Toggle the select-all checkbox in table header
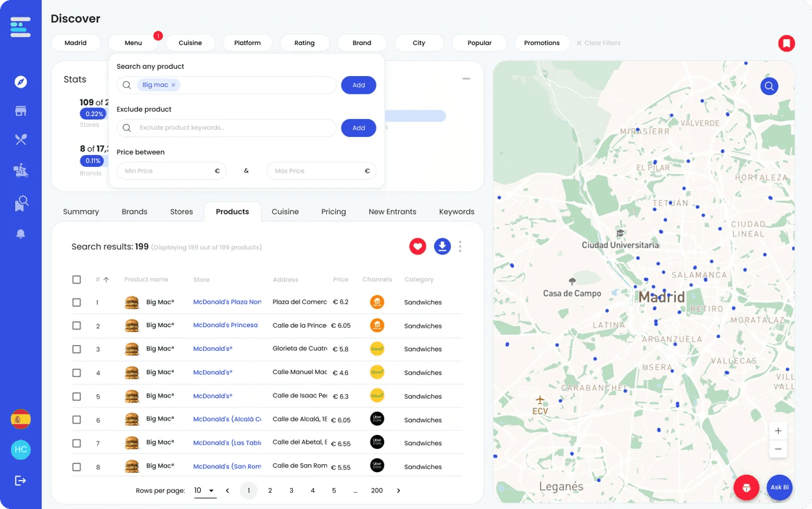 [77, 280]
